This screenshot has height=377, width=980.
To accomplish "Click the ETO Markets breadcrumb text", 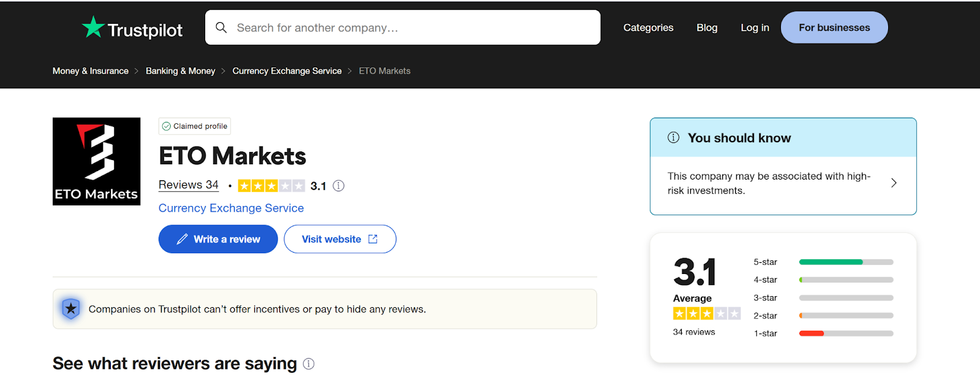I will 385,71.
